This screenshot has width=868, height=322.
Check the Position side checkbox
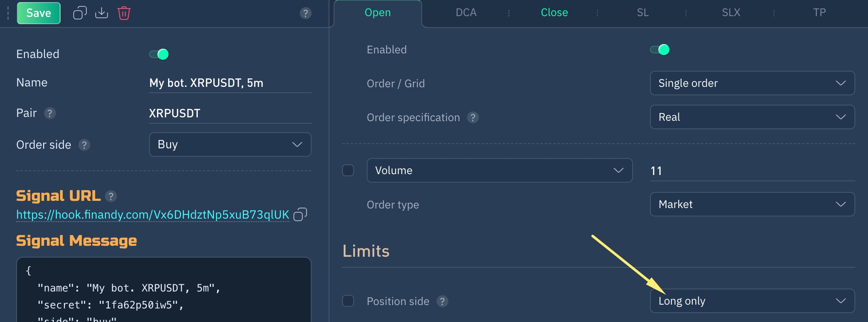point(348,301)
